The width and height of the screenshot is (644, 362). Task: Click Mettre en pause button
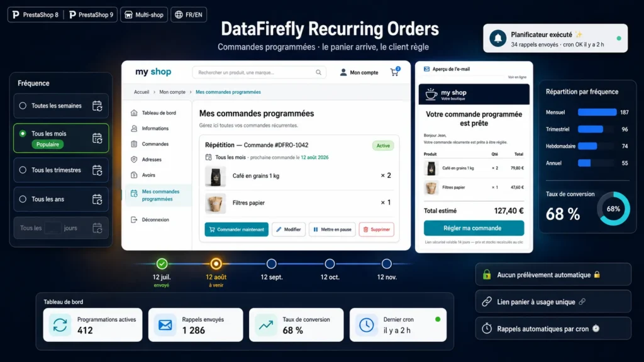click(x=332, y=229)
